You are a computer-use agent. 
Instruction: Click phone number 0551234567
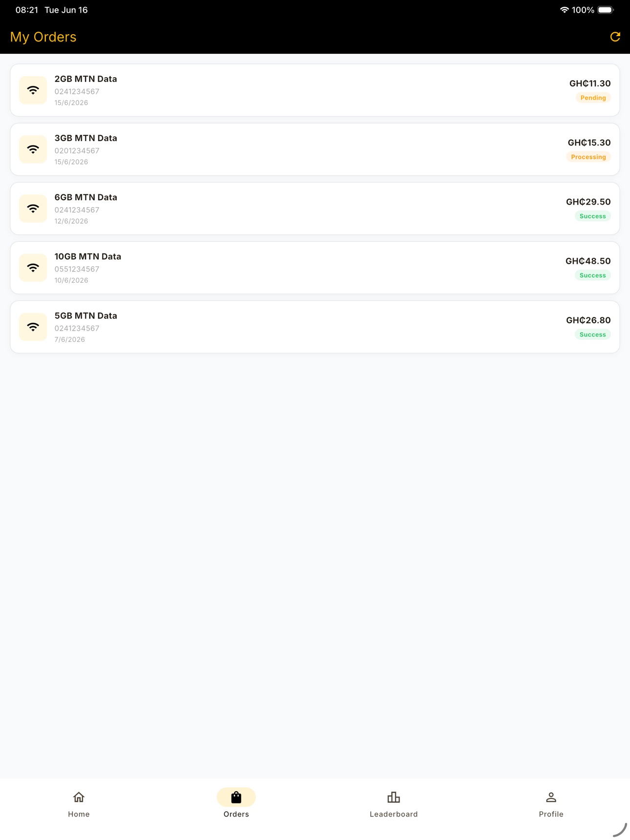pos(77,269)
